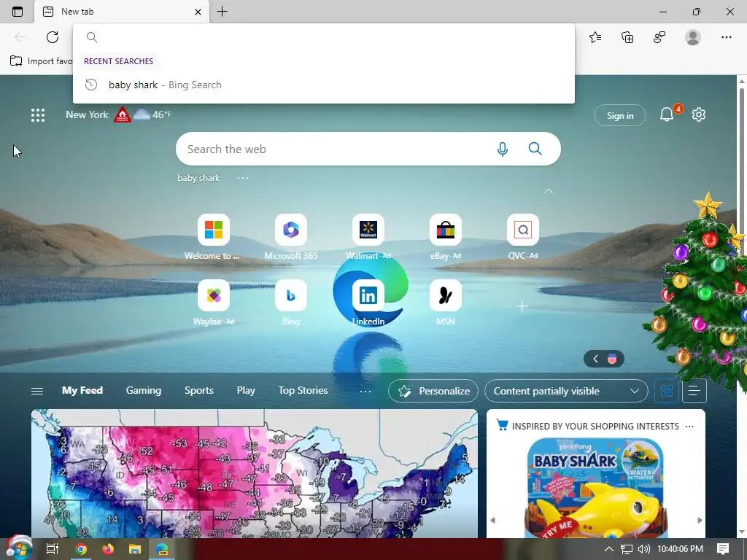
Task: Open the Favorites star icon
Action: 595,37
